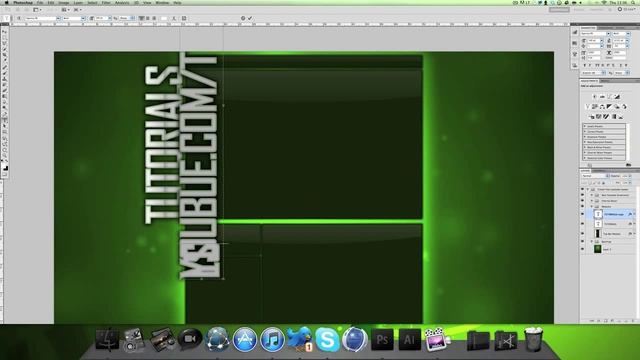Open Warp Text from options bar
Image resolution: width=640 pixels, height=360 pixels.
click(x=174, y=18)
